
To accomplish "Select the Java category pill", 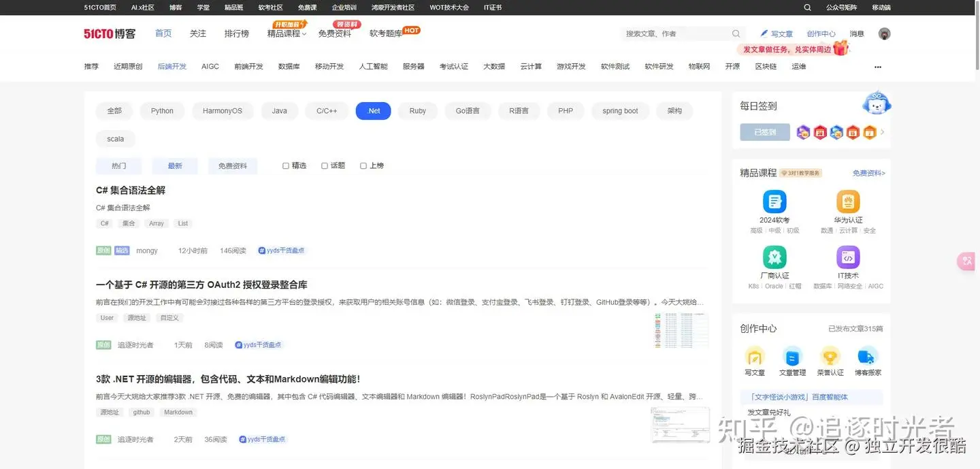I will point(280,111).
